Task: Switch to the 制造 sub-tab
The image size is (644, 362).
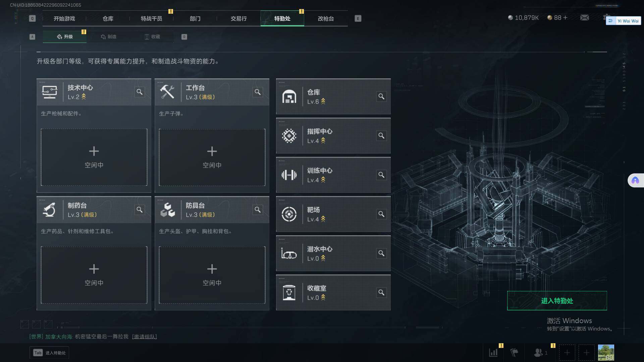Action: click(x=108, y=37)
